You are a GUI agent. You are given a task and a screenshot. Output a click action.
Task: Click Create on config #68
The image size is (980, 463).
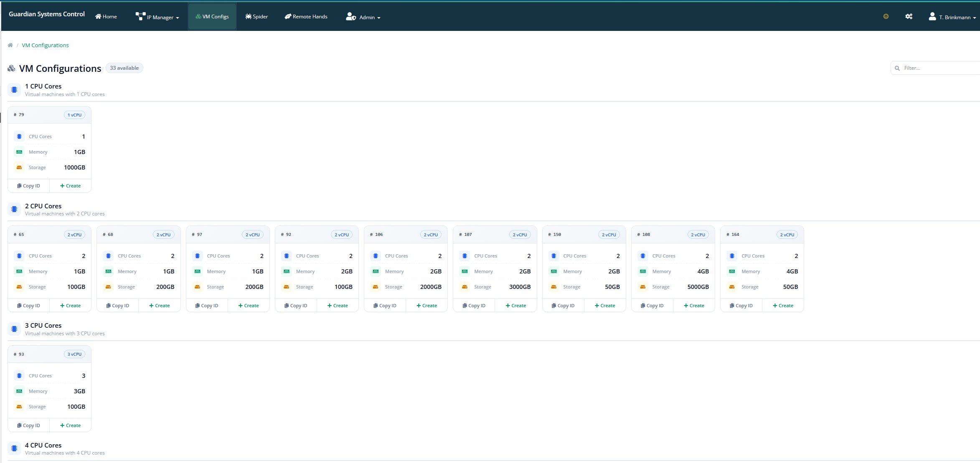click(x=160, y=306)
